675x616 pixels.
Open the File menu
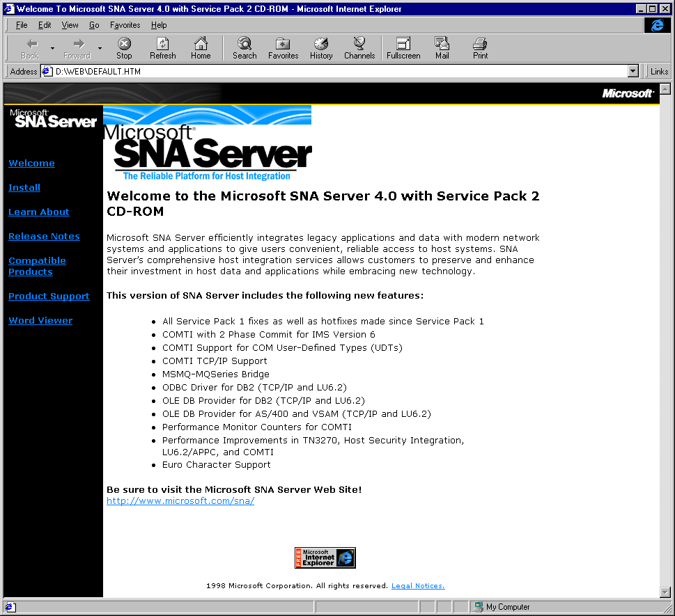pos(22,25)
